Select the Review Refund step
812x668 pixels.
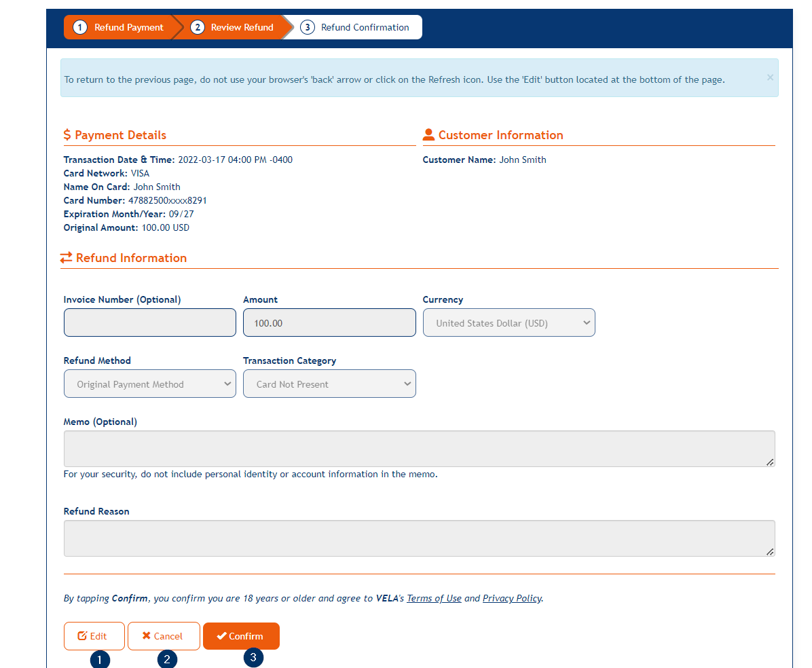242,28
